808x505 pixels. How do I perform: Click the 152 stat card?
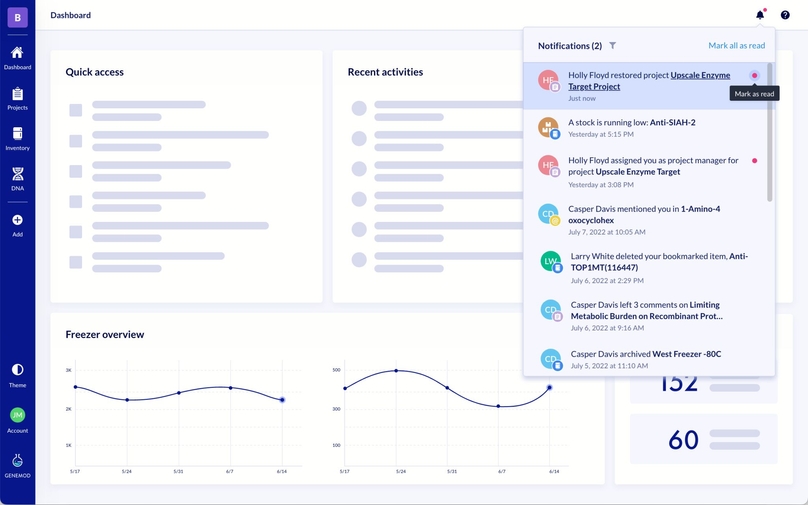tap(703, 388)
